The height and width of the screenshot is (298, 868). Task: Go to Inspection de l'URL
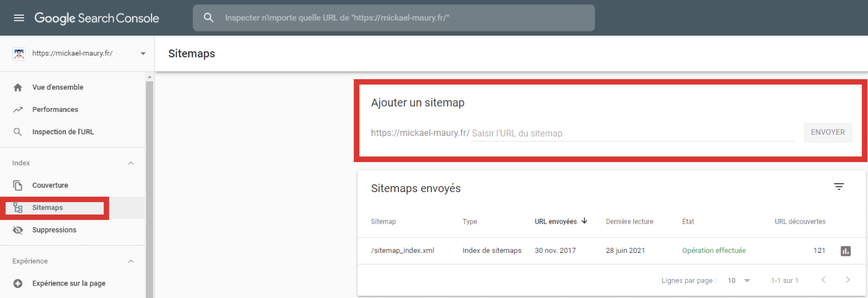pos(63,132)
